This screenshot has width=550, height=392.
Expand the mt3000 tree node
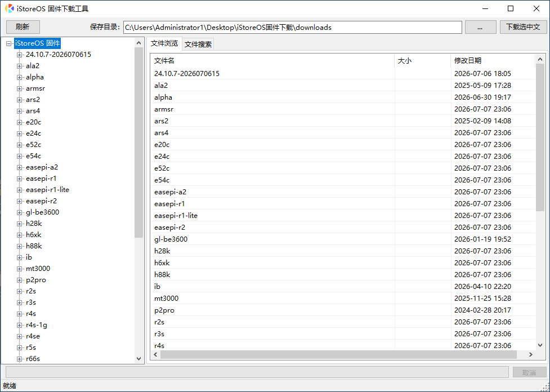tap(20, 269)
